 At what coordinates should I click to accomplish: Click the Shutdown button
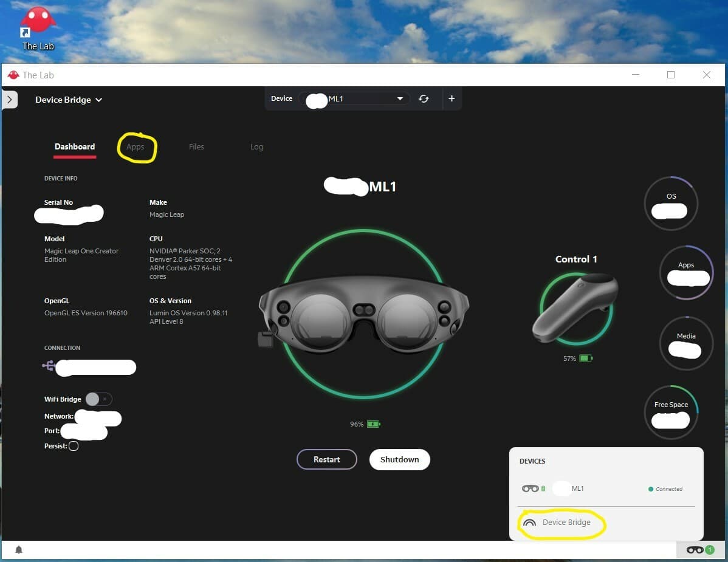point(400,459)
